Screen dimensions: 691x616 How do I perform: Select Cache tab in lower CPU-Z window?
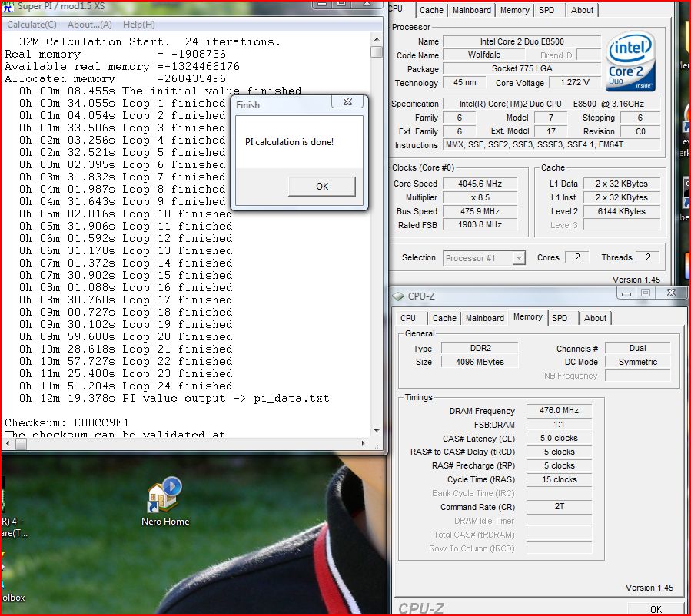(x=444, y=318)
